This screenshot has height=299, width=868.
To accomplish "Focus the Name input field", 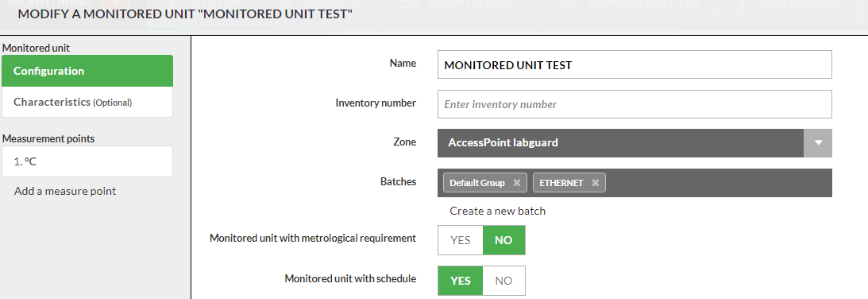I will coord(635,65).
